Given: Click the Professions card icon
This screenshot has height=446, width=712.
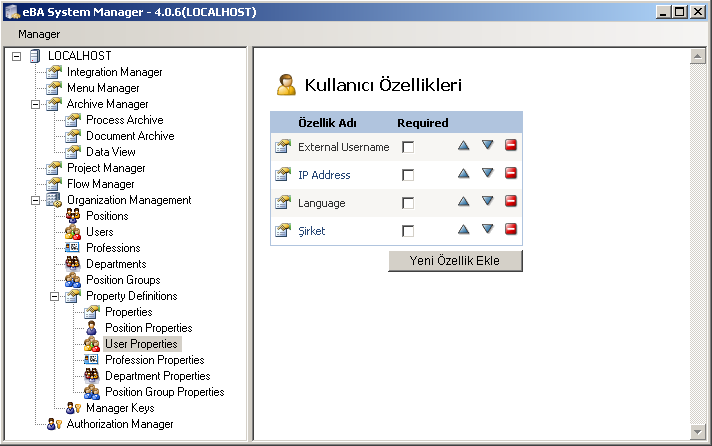Looking at the screenshot, I should pos(73,248).
